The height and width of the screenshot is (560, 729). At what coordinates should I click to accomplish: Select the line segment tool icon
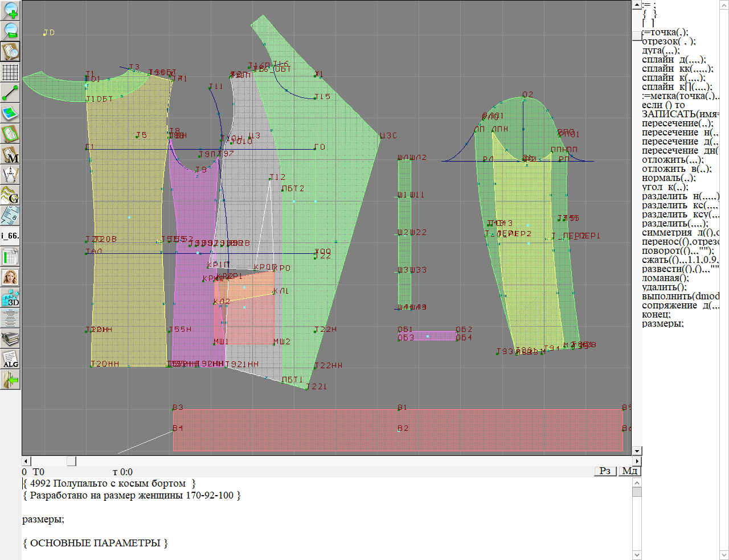pyautogui.click(x=10, y=93)
